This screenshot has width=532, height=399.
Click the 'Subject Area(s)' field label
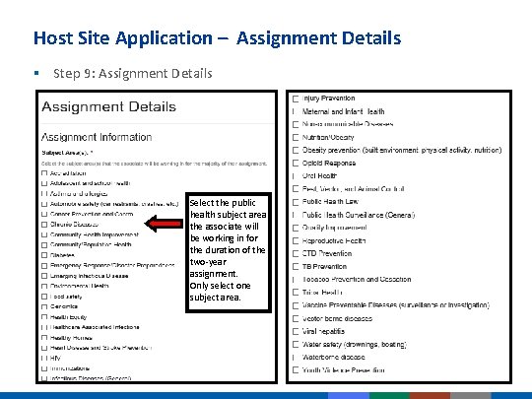tap(68, 153)
